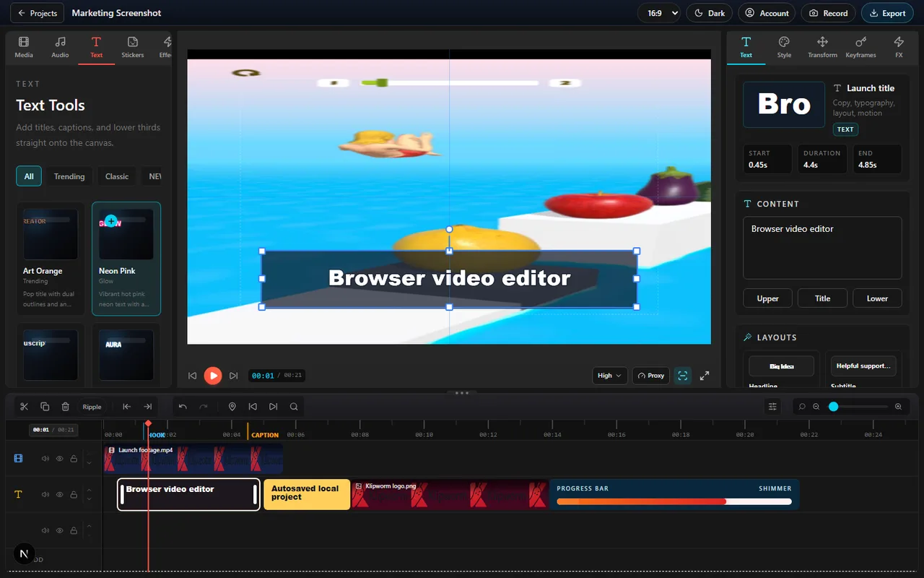The height and width of the screenshot is (578, 924).
Task: Apply Lower case to the text
Action: (x=877, y=298)
